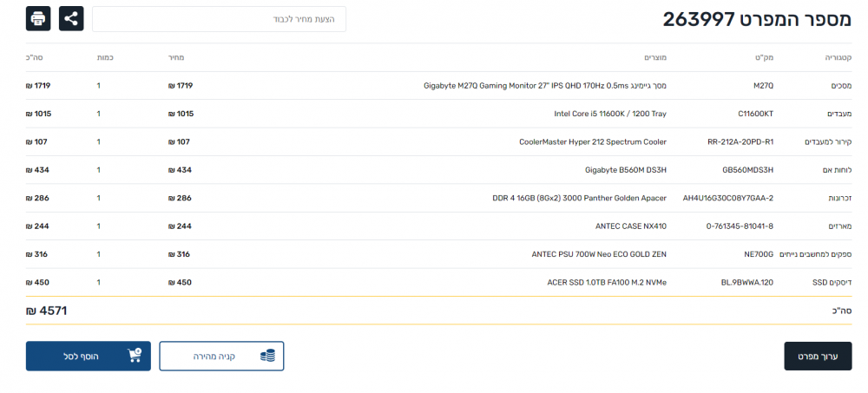
Task: Click the 'מסכים' category cell
Action: (842, 86)
